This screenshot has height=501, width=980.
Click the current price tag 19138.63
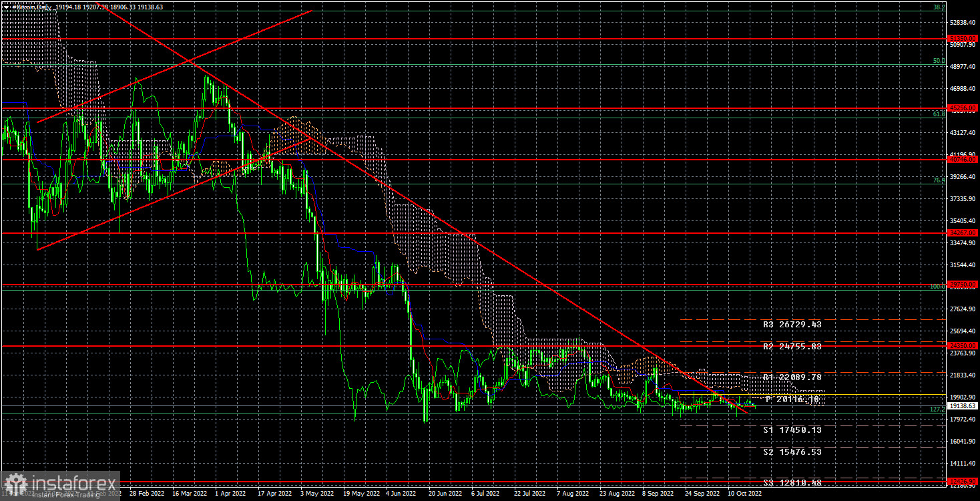tap(963, 405)
